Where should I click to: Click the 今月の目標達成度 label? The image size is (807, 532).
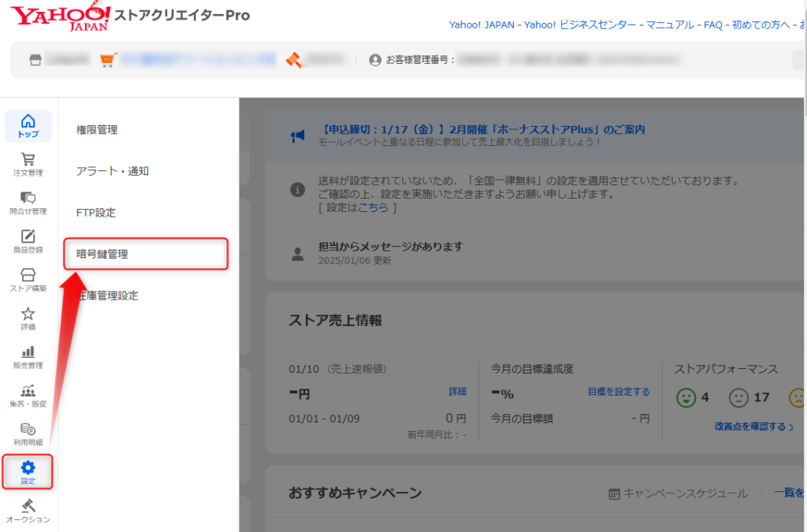pos(532,369)
